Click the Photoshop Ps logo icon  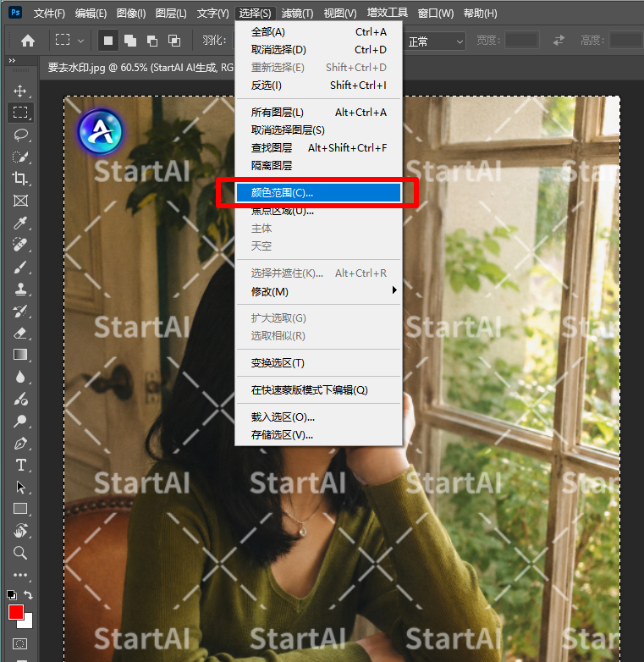coord(15,12)
